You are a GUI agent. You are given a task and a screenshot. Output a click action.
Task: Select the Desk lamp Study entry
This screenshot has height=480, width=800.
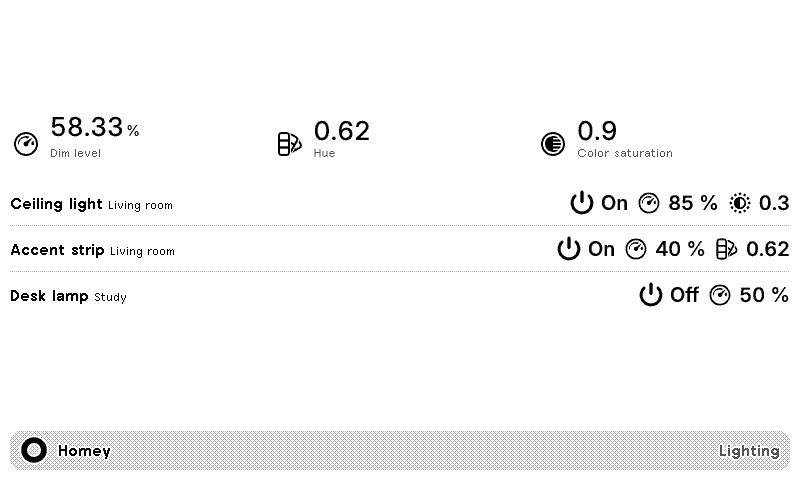68,296
